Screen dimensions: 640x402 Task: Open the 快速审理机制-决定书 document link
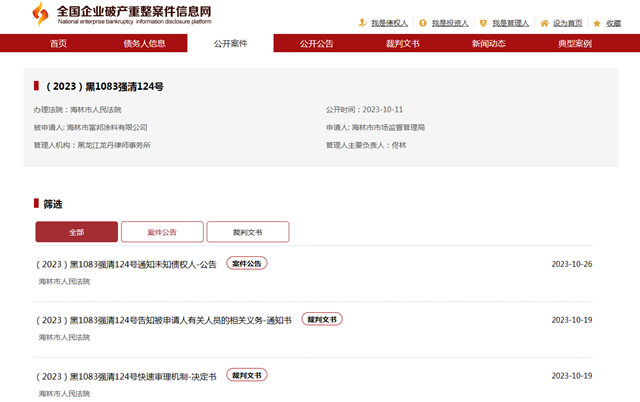127,376
